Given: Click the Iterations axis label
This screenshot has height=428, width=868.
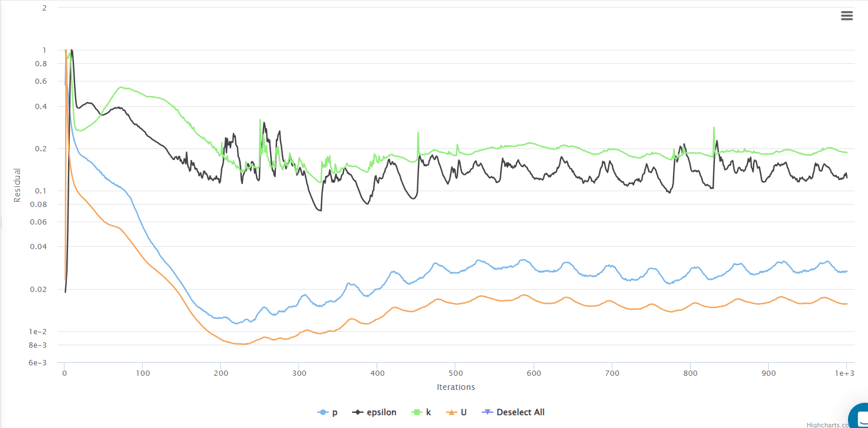Looking at the screenshot, I should point(456,387).
